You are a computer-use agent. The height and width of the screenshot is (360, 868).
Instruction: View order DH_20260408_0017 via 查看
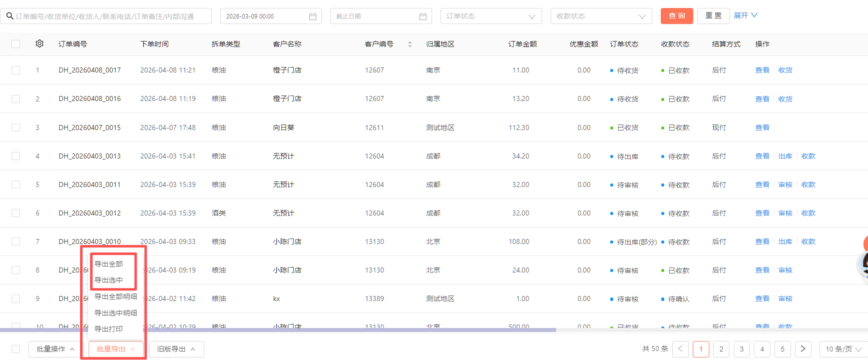(x=762, y=70)
